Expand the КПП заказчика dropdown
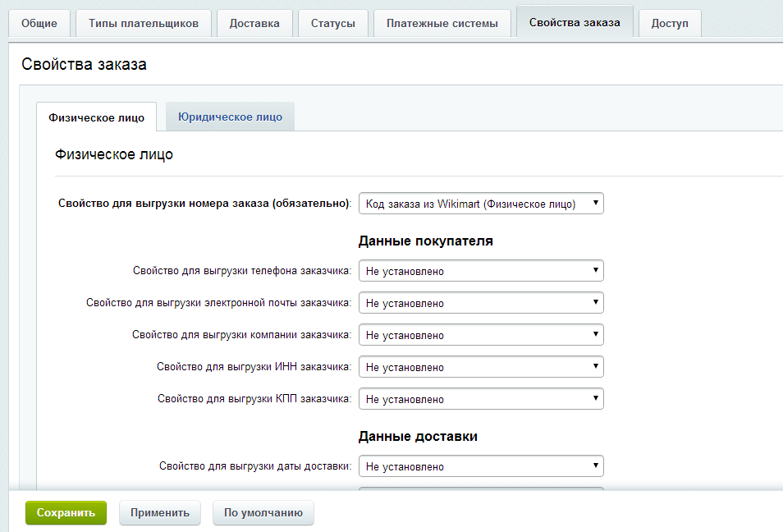This screenshot has height=532, width=783. (481, 399)
